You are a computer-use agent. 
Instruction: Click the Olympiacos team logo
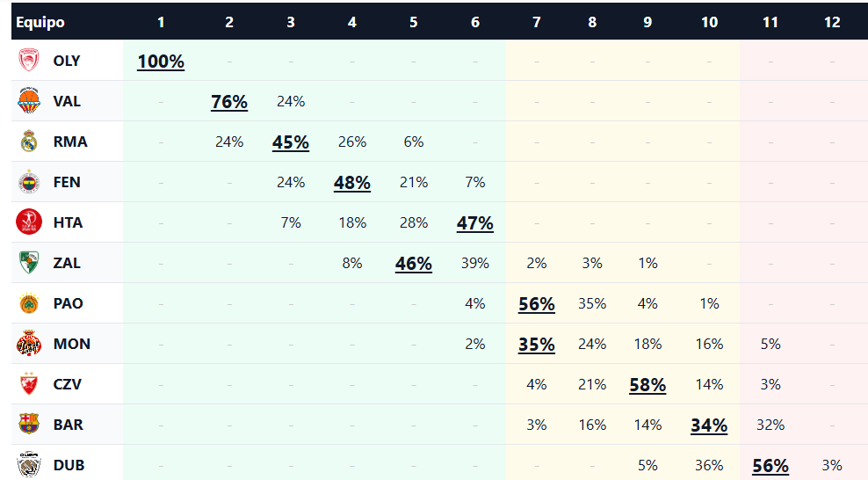pyautogui.click(x=28, y=61)
